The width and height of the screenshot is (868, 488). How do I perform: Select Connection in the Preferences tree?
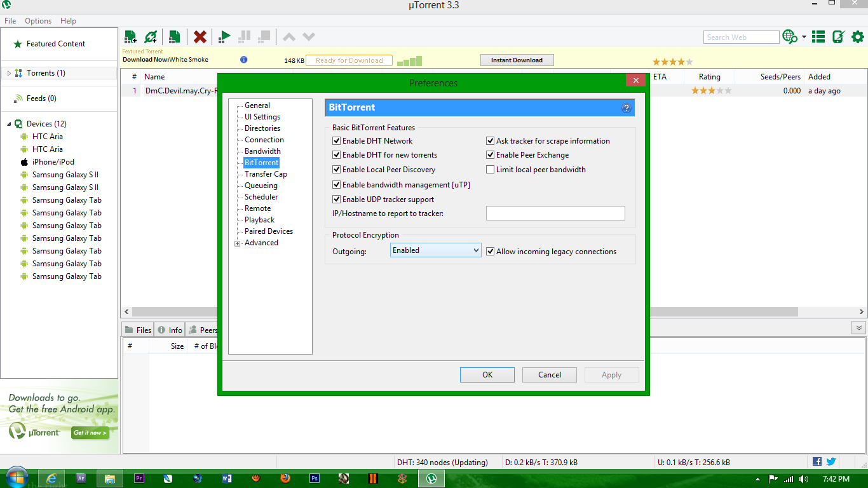click(264, 140)
